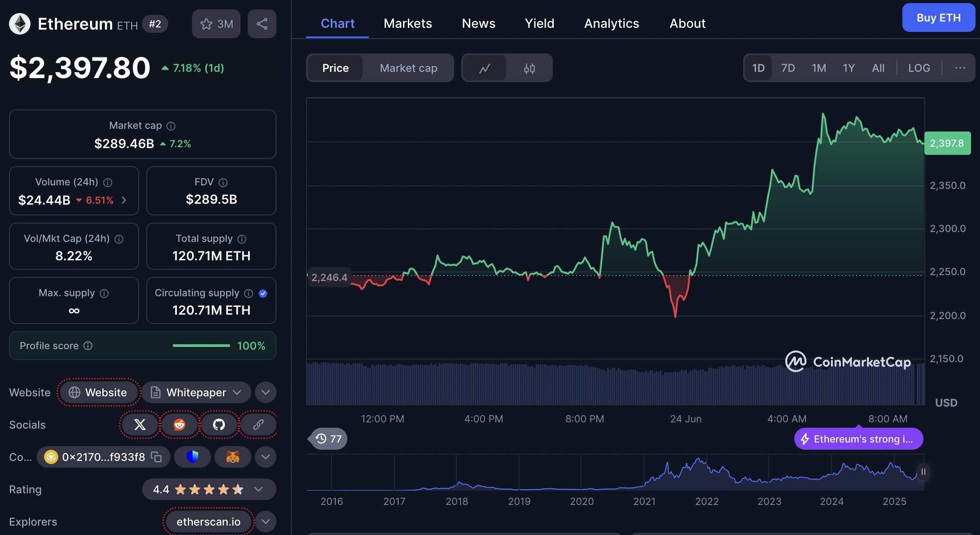Open Profile score info icon

pyautogui.click(x=88, y=346)
